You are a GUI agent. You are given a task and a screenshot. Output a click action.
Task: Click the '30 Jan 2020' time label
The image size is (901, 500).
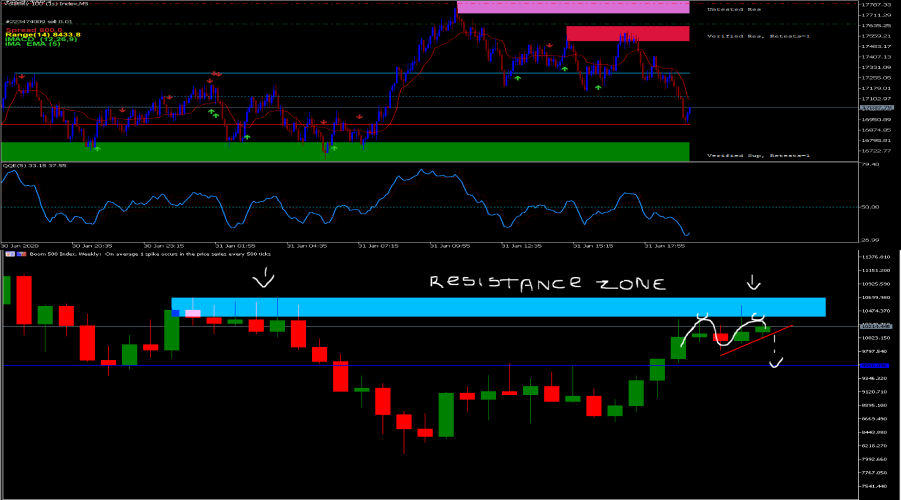pos(21,245)
